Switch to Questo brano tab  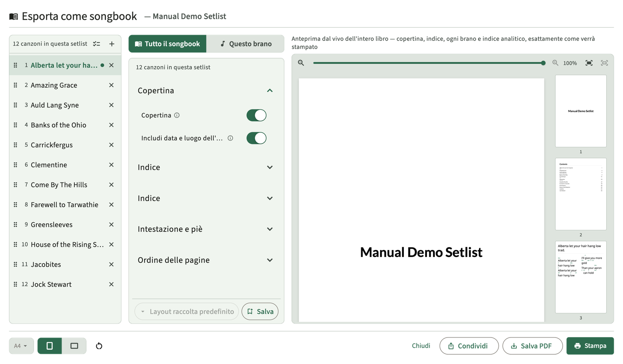pos(245,44)
